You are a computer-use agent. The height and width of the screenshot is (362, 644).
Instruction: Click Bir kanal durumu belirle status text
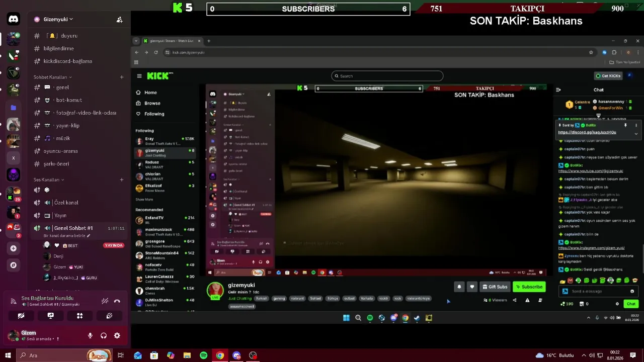coord(67,235)
